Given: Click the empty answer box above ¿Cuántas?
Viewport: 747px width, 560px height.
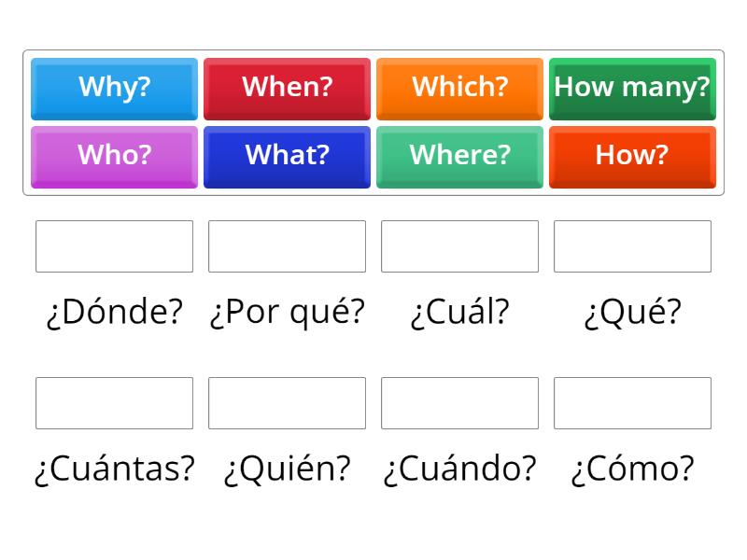Looking at the screenshot, I should (114, 403).
